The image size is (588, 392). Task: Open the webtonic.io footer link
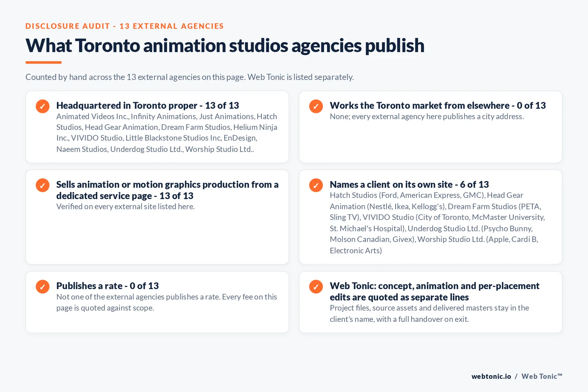tap(491, 376)
